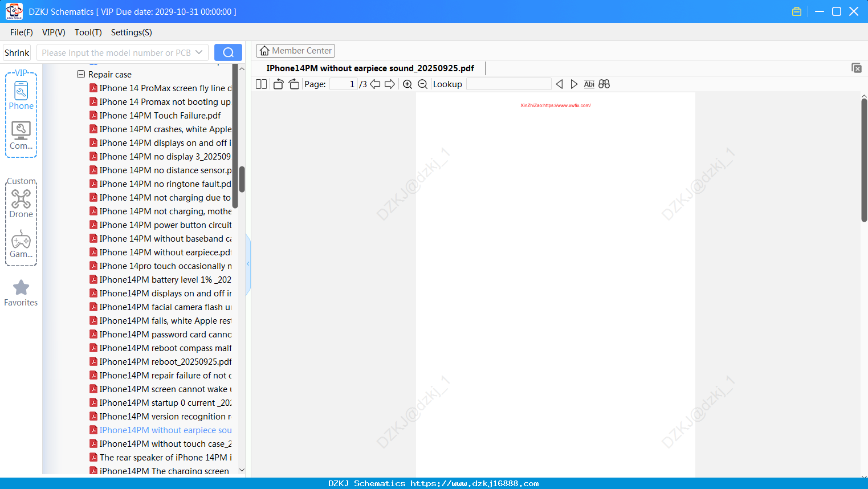The width and height of the screenshot is (868, 489).
Task: Open the xwfix.com link in PDF
Action: coord(556,105)
